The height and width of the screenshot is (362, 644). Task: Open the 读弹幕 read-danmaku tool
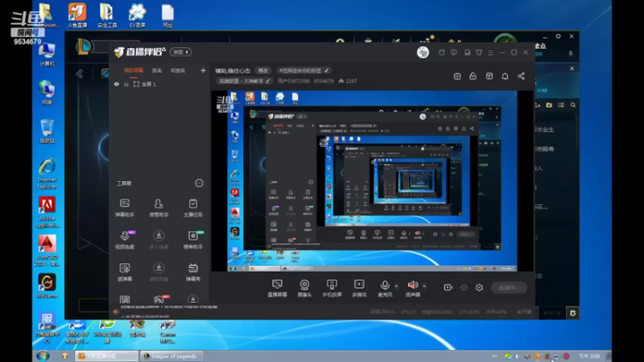click(125, 272)
